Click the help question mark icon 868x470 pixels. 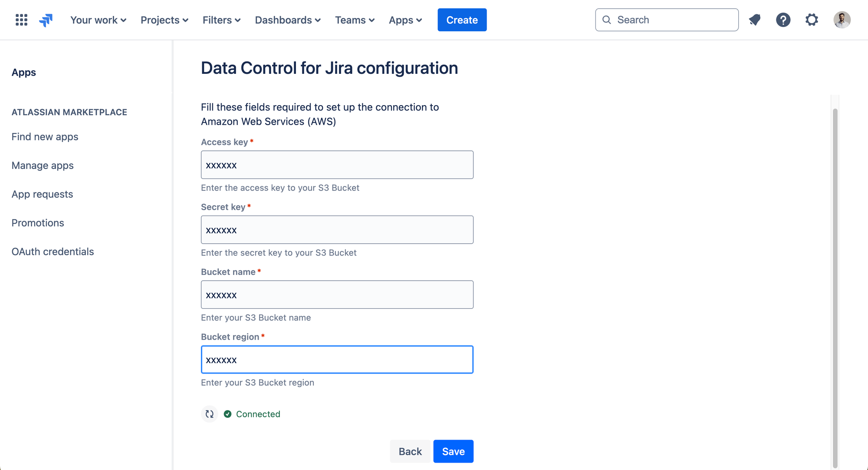point(783,20)
